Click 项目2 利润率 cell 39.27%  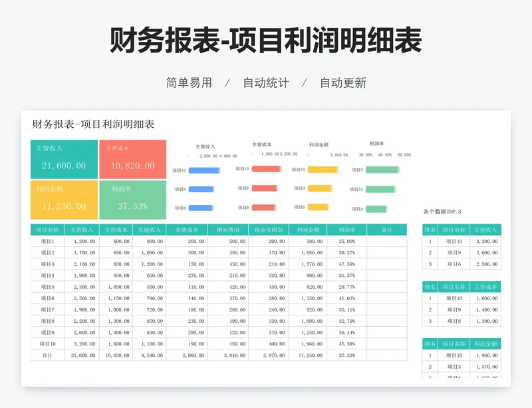point(346,253)
